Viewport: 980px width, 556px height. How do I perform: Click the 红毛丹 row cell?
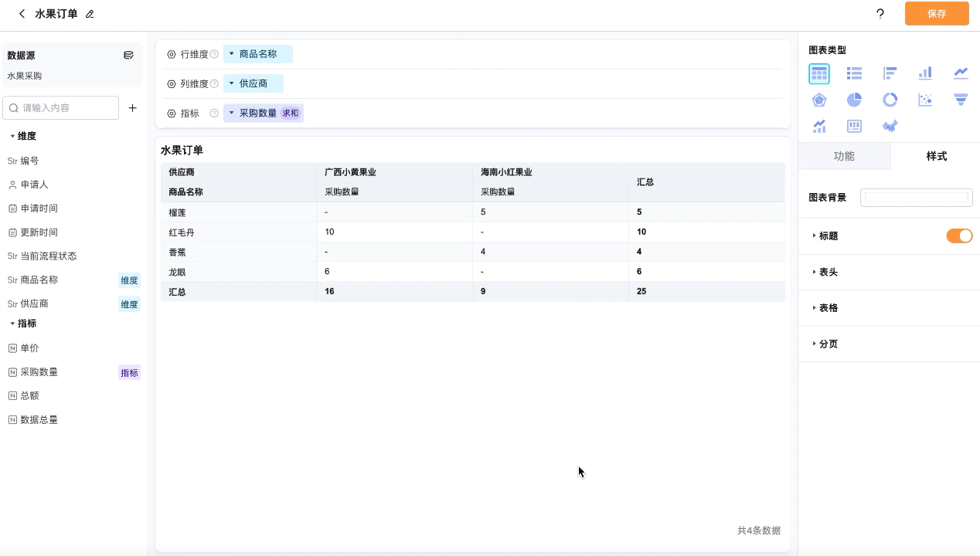coord(239,232)
